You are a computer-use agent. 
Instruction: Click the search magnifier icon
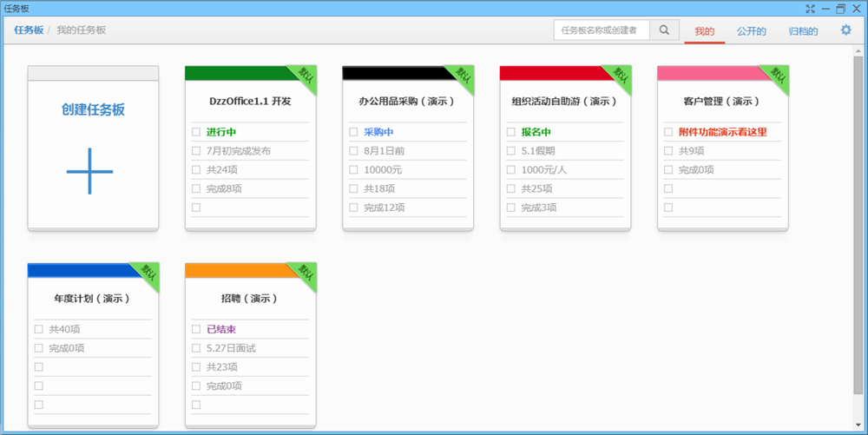pyautogui.click(x=664, y=30)
